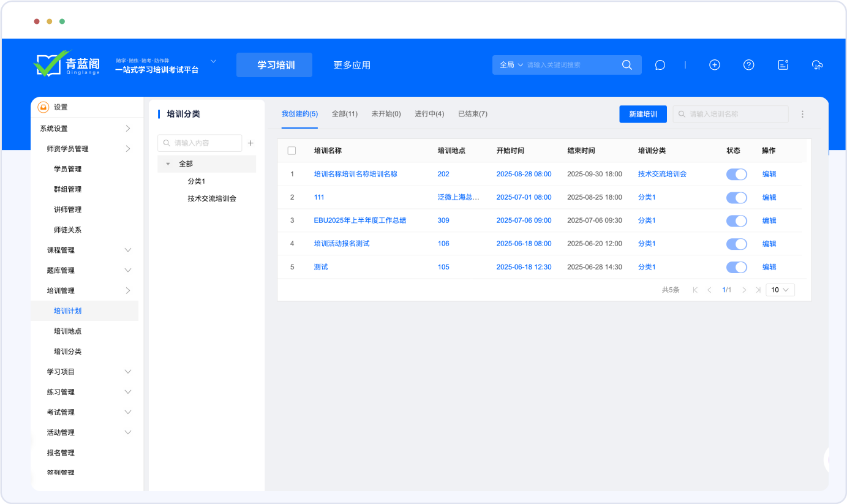Click the 新建培训 button
The image size is (847, 504).
click(x=642, y=114)
